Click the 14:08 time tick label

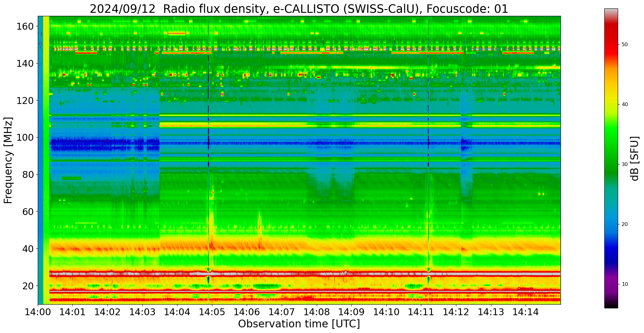pyautogui.click(x=317, y=311)
